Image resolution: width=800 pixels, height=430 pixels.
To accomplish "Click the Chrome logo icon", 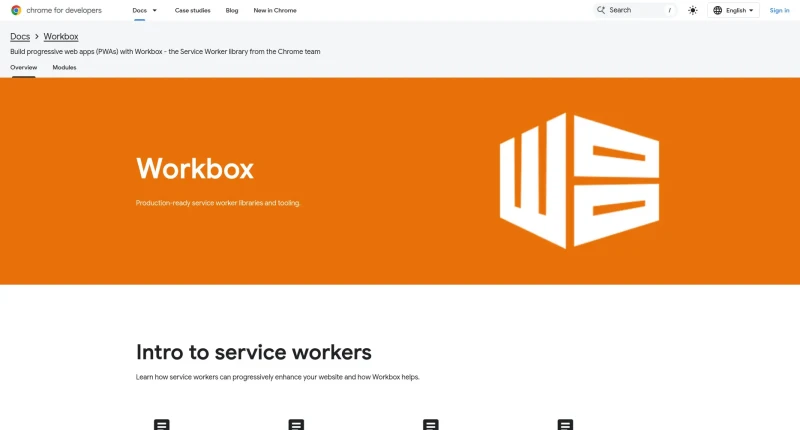I will [x=16, y=10].
